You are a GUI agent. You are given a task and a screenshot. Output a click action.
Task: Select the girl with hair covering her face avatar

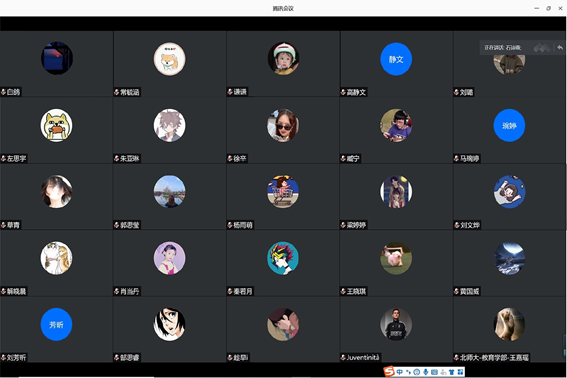pos(56,191)
